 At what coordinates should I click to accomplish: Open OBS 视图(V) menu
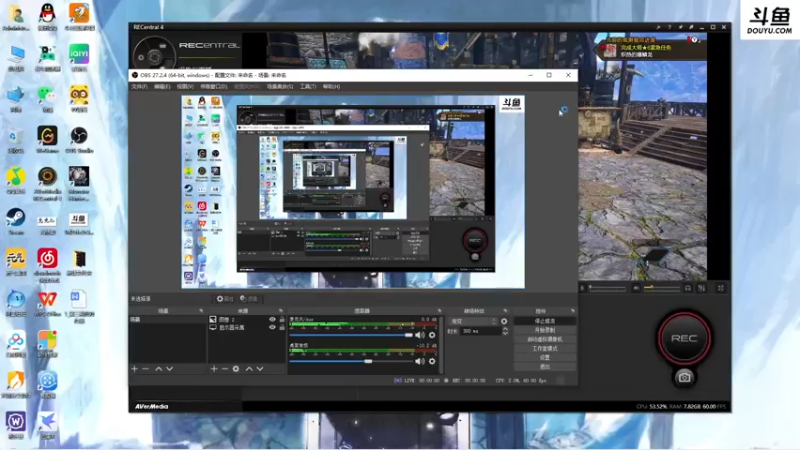click(x=185, y=87)
